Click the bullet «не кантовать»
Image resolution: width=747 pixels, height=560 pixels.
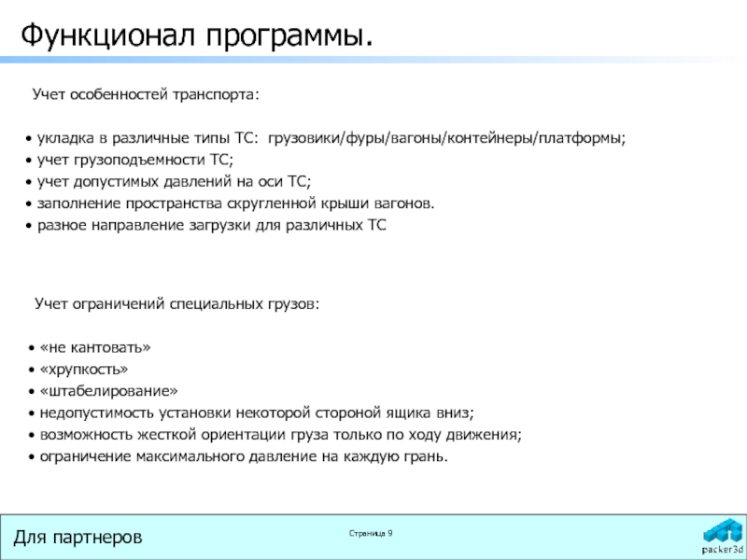point(90,347)
